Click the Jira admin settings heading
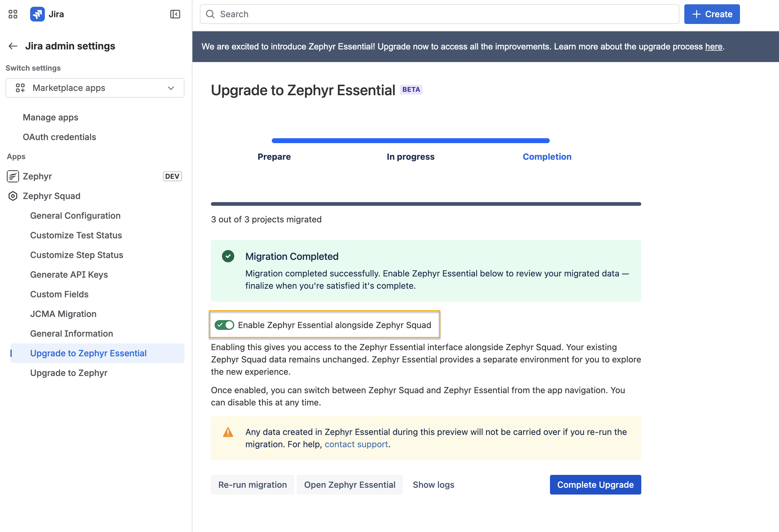The height and width of the screenshot is (532, 779). coord(70,46)
